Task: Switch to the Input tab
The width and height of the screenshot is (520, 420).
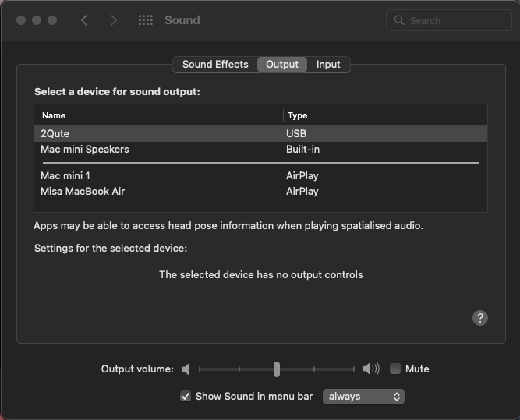Action: click(x=328, y=65)
